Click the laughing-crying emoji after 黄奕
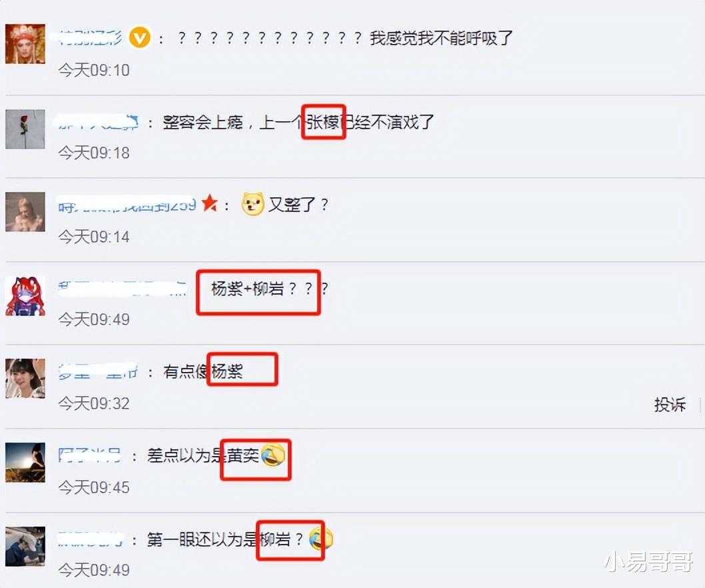The width and height of the screenshot is (705, 588). pos(273,455)
